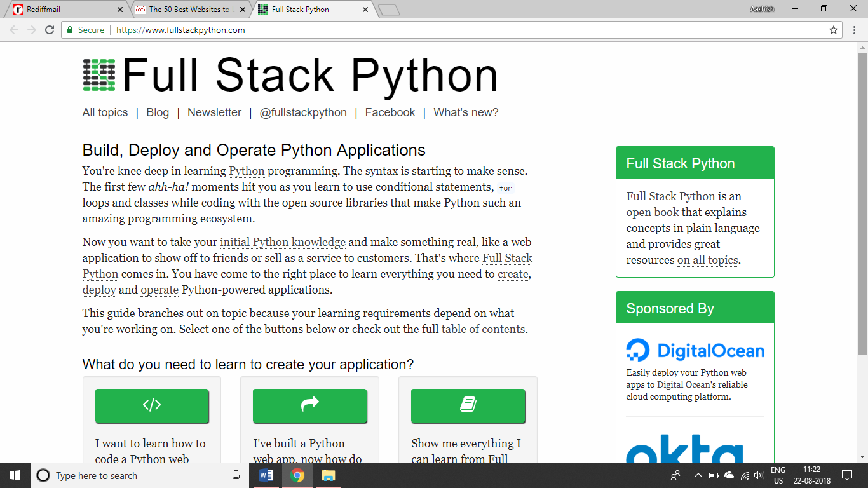Image resolution: width=868 pixels, height=488 pixels.
Task: Reload the current page
Action: 50,30
